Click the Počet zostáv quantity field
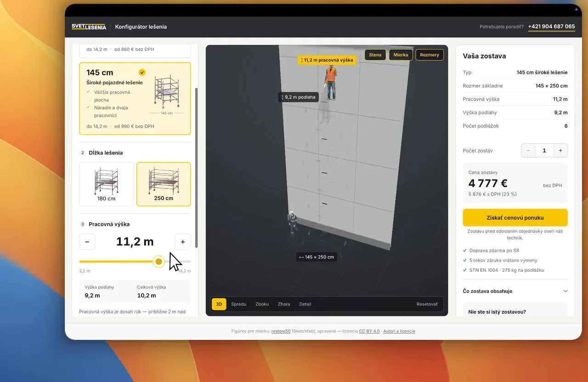 (x=544, y=151)
